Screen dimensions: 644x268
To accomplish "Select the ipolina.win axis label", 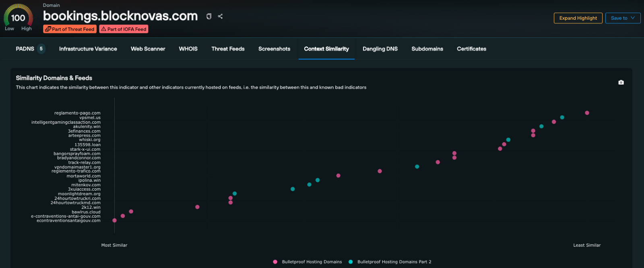I will tap(90, 180).
